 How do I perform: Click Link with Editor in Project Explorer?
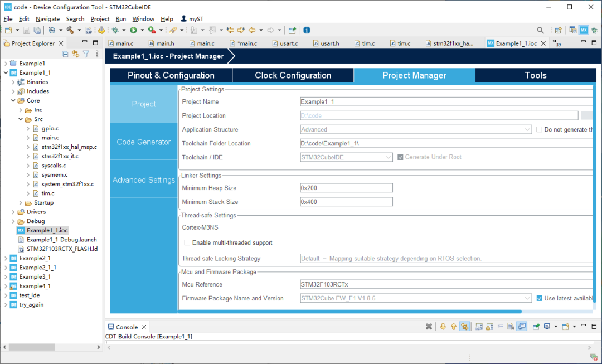[x=75, y=54]
